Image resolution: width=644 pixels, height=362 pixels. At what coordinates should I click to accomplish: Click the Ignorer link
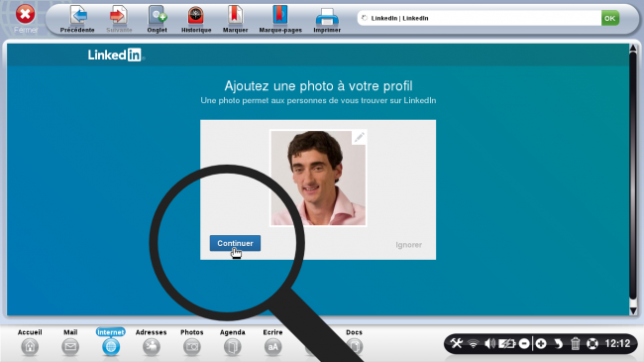(408, 245)
